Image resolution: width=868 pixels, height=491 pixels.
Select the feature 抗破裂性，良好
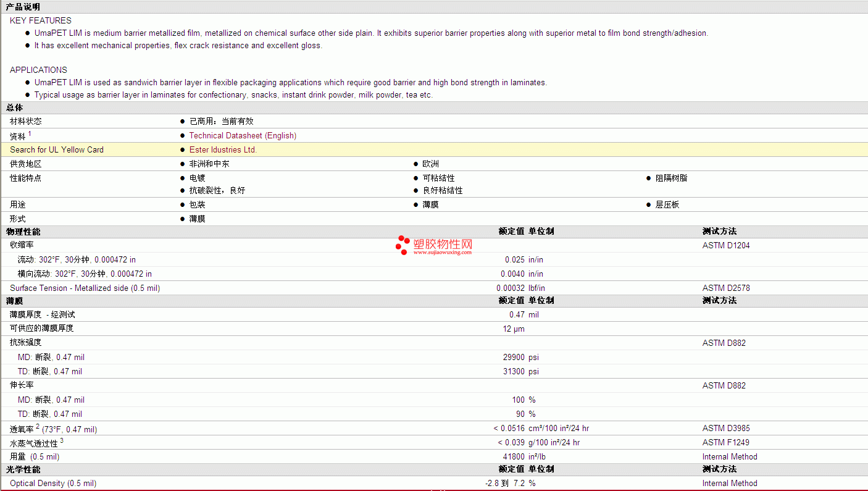click(x=217, y=191)
